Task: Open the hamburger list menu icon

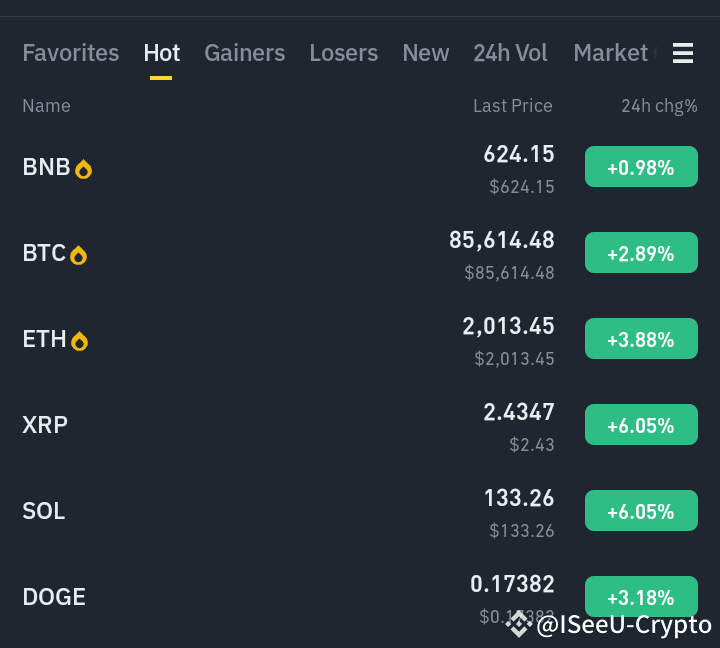Action: (683, 53)
